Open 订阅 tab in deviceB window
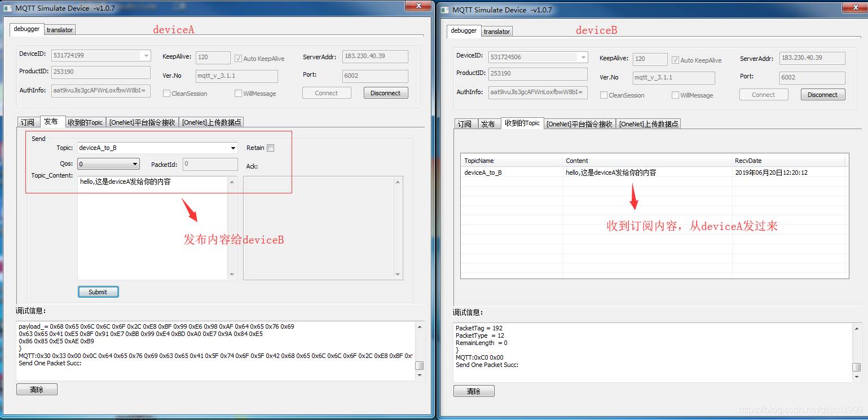 click(x=465, y=124)
